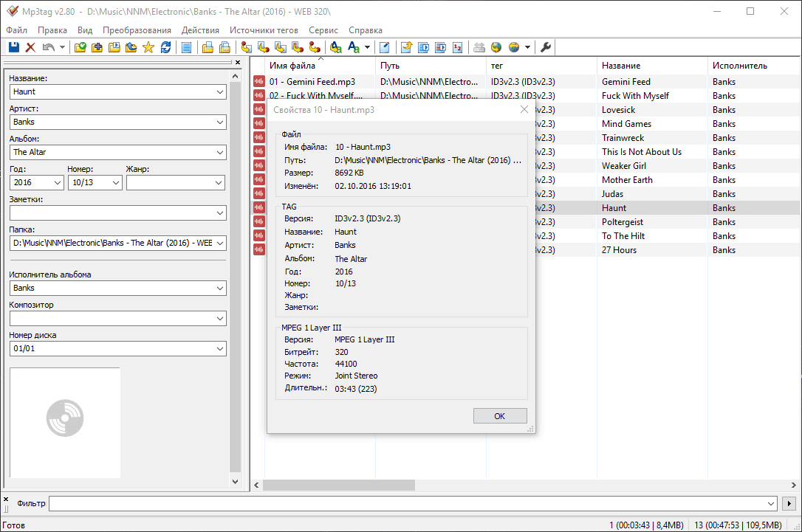The width and height of the screenshot is (802, 532).
Task: Open the undo history dropdown arrow
Action: [62, 47]
